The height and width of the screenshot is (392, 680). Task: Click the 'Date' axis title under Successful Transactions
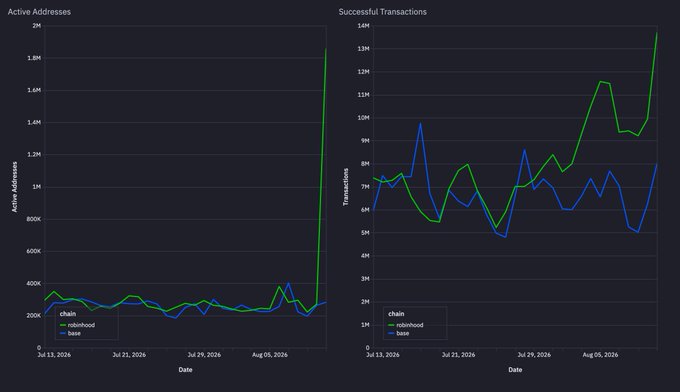515,369
